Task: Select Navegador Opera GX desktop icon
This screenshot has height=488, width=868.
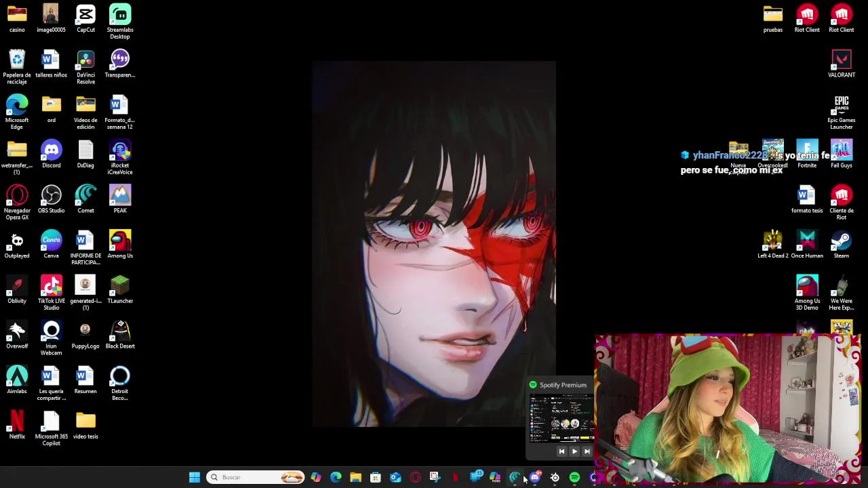Action: pyautogui.click(x=17, y=203)
